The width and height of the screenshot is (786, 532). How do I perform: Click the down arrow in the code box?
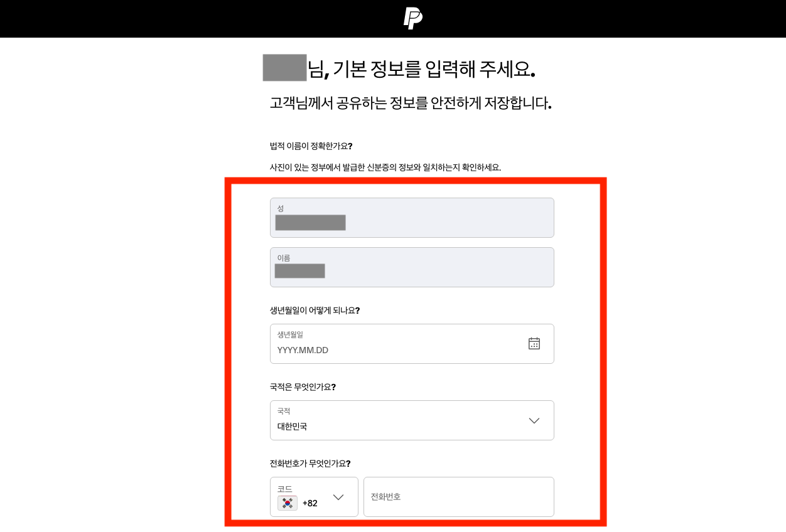tap(338, 497)
